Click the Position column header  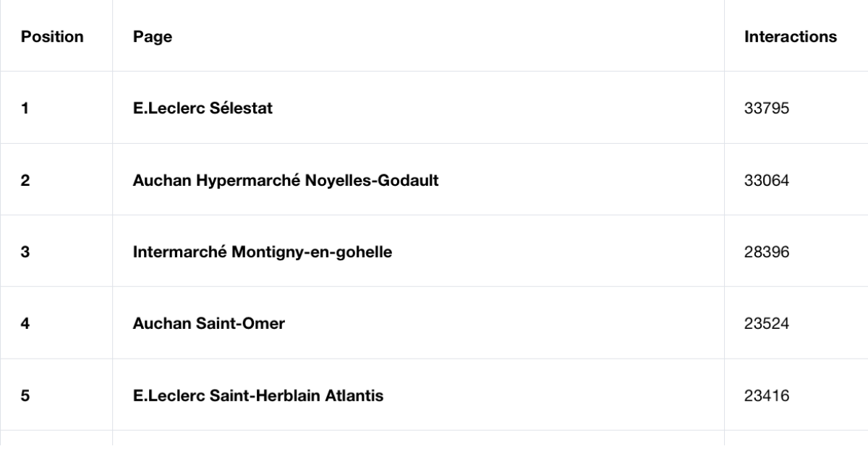click(x=52, y=36)
